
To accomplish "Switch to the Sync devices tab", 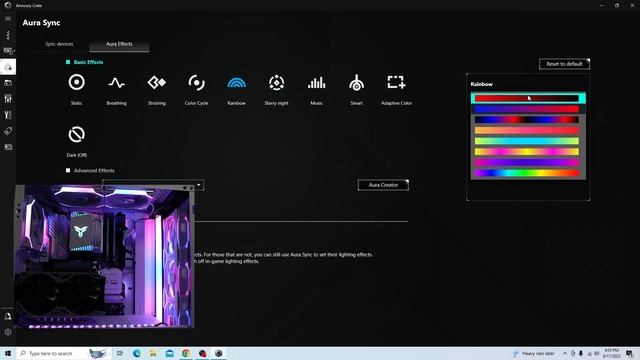I will pyautogui.click(x=59, y=44).
